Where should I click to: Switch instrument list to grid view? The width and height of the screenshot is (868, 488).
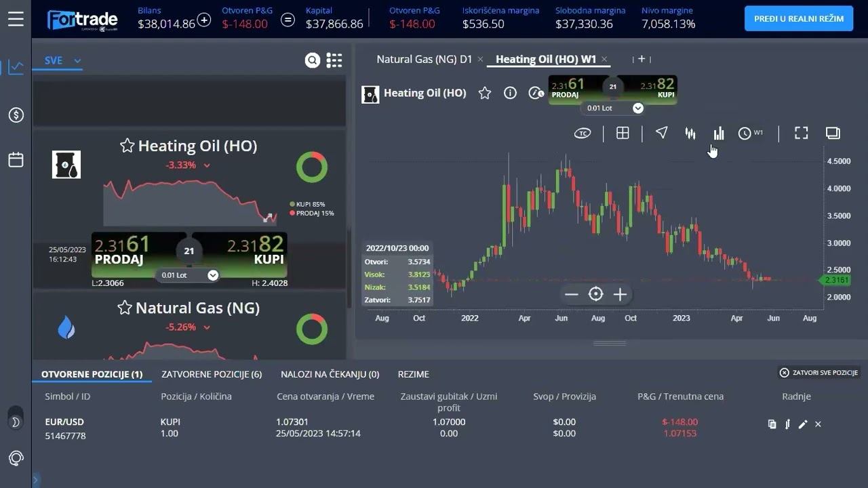(334, 60)
